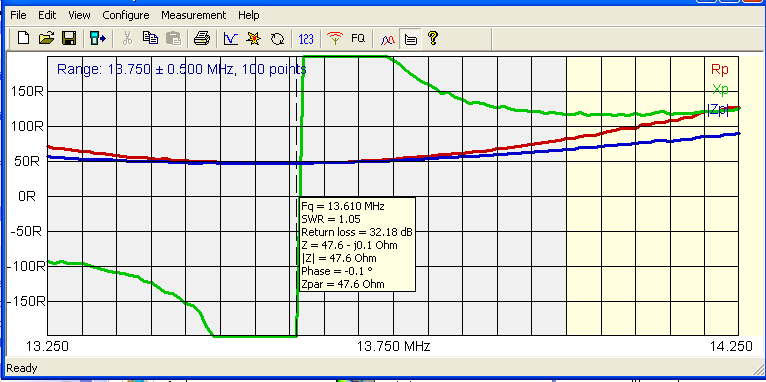Click the red antenna signal icon
This screenshot has width=766, height=382.
335,38
